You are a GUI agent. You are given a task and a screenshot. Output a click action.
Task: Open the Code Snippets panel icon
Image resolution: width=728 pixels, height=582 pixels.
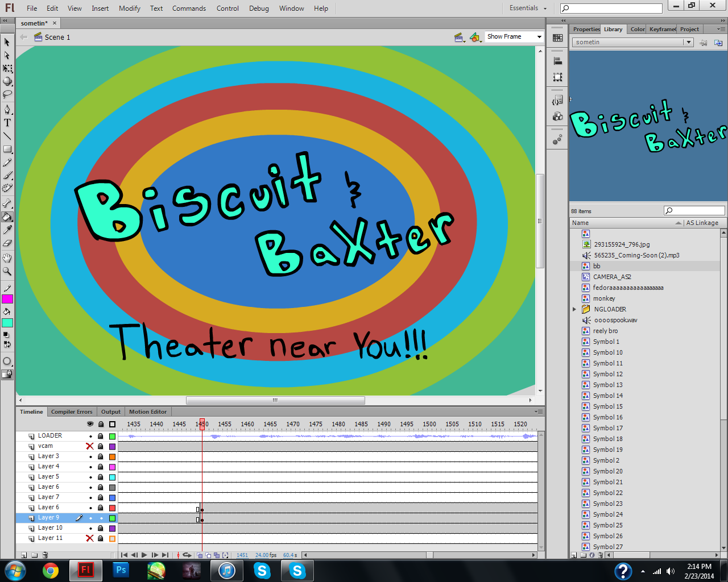557,101
